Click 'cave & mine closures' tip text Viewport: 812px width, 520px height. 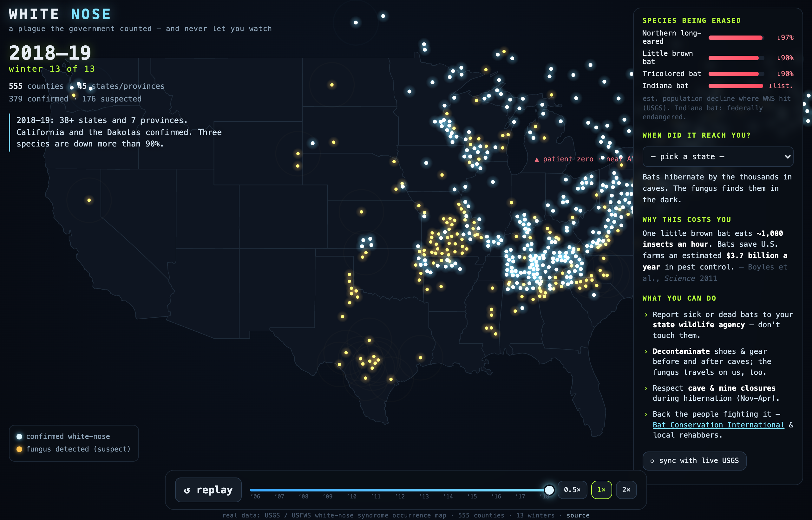click(732, 388)
